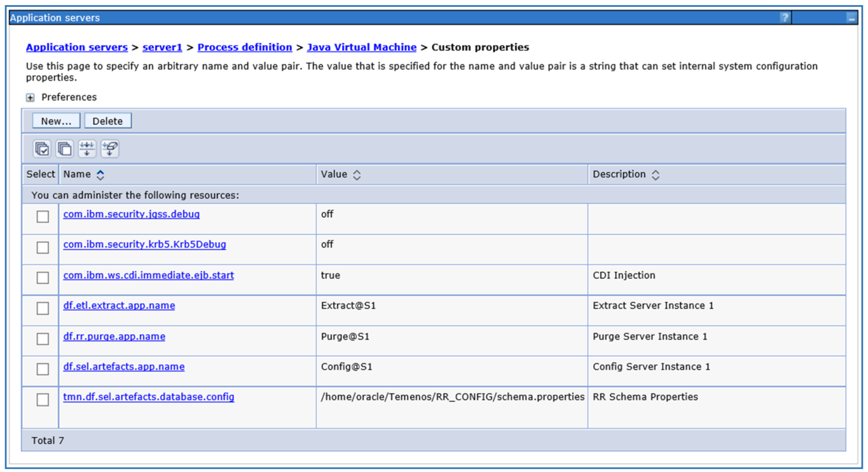
Task: Click the Select All items icon
Action: click(x=42, y=149)
